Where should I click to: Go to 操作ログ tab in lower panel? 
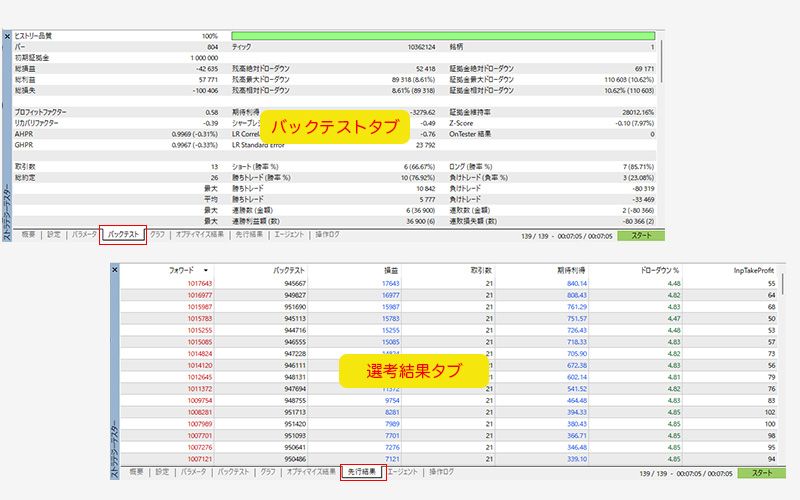tap(440, 471)
